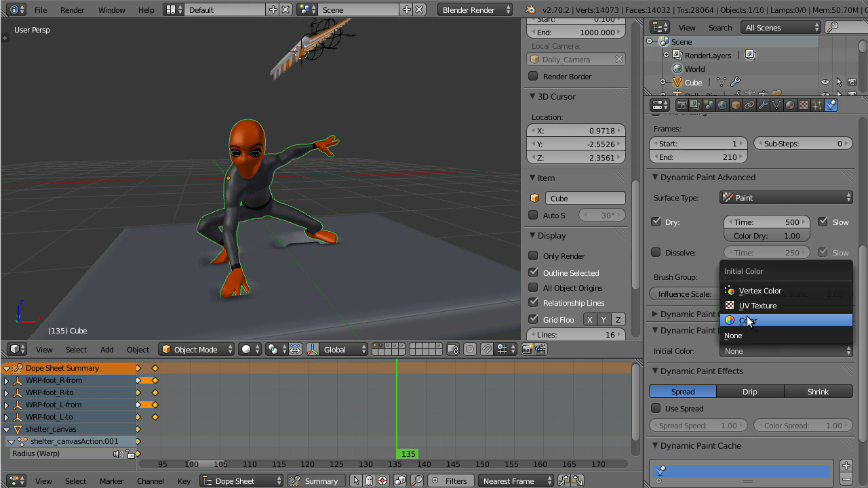The width and height of the screenshot is (868, 488).
Task: Select the Spread effect tab
Action: pyautogui.click(x=683, y=391)
